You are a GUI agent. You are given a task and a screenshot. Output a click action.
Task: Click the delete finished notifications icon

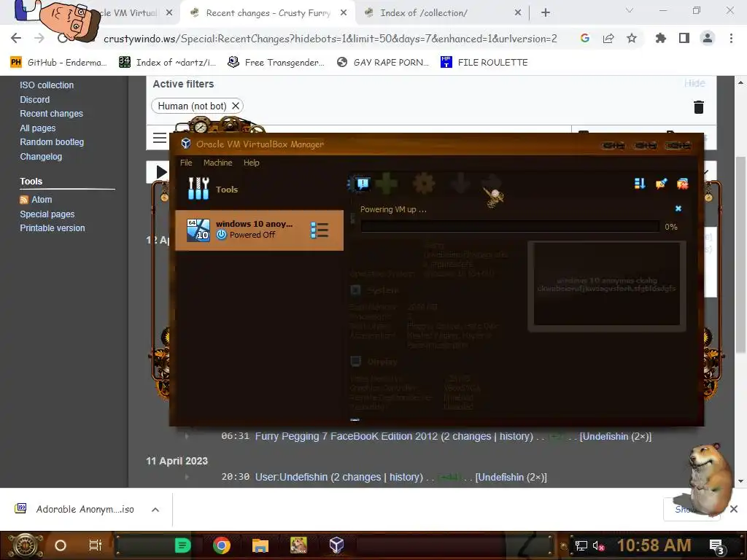coord(682,183)
